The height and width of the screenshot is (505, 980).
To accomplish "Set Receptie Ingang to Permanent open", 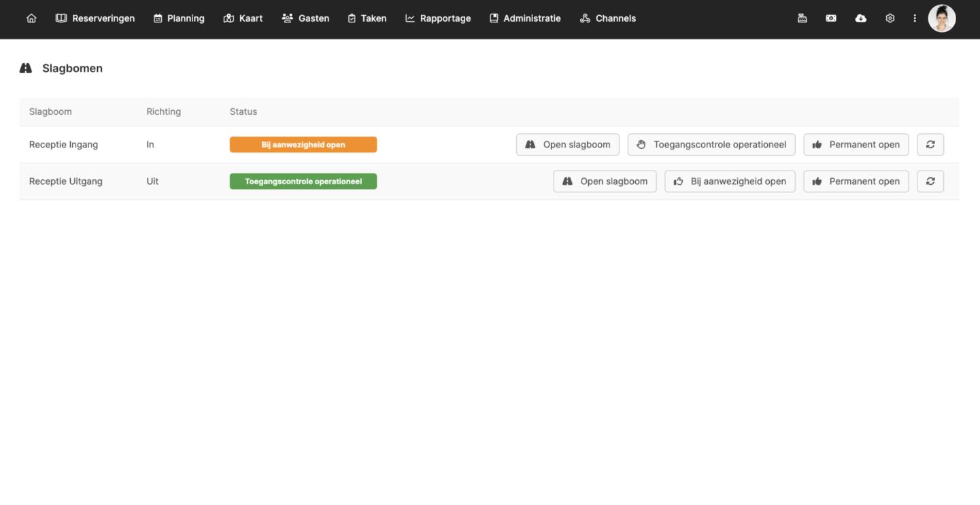I will (856, 145).
